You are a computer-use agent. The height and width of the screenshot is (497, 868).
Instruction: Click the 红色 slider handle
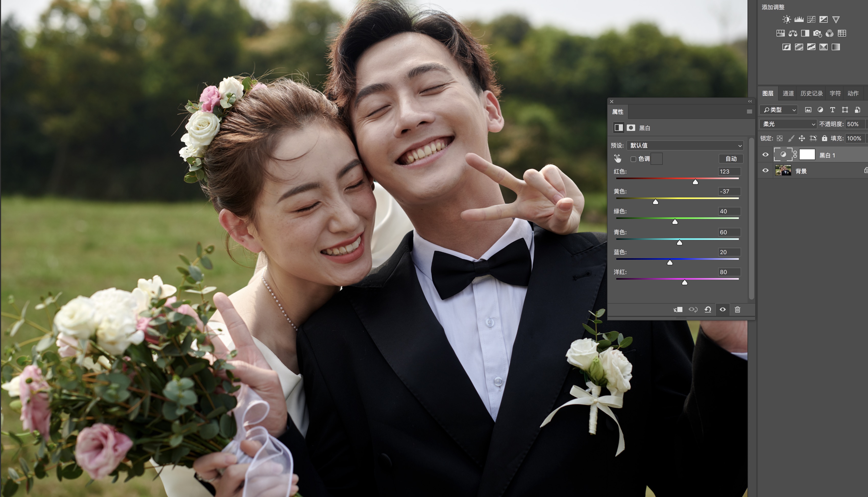click(695, 182)
